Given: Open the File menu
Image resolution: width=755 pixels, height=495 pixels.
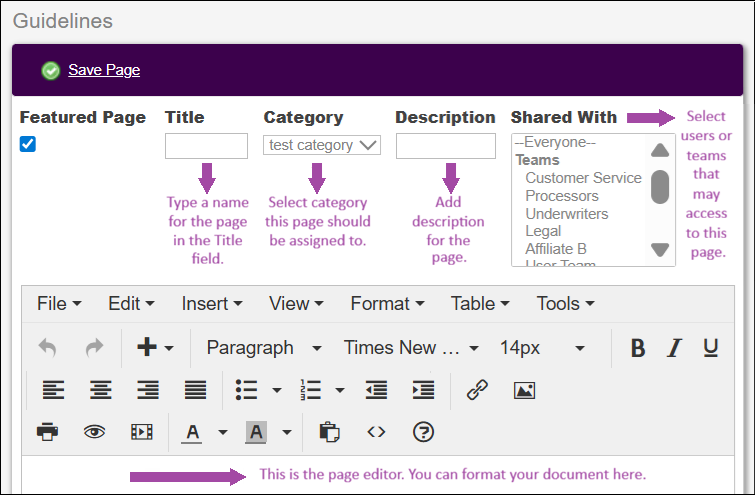Looking at the screenshot, I should coord(59,304).
